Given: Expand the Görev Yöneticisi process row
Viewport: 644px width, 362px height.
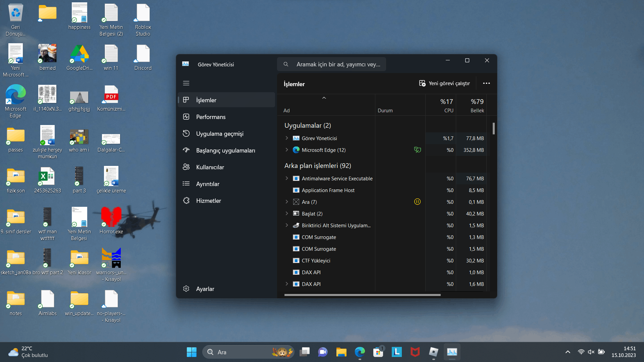Looking at the screenshot, I should [x=287, y=138].
